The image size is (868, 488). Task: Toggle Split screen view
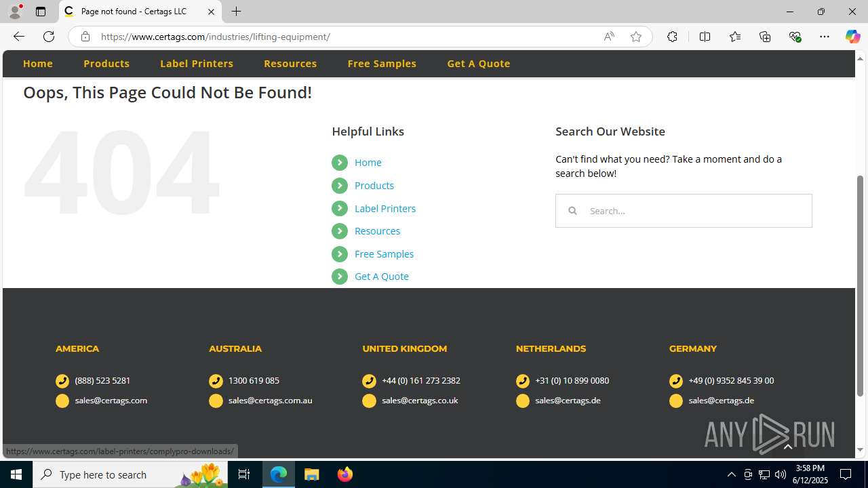tap(705, 37)
